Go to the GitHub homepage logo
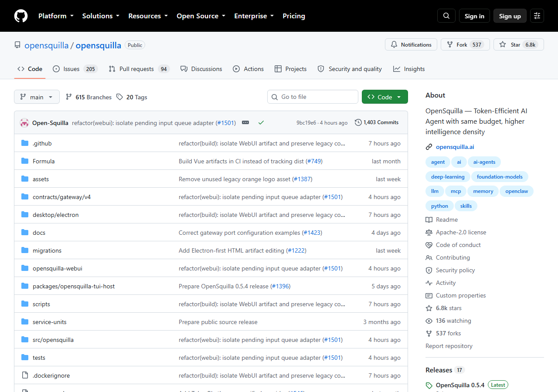The height and width of the screenshot is (392, 558). tap(21, 16)
